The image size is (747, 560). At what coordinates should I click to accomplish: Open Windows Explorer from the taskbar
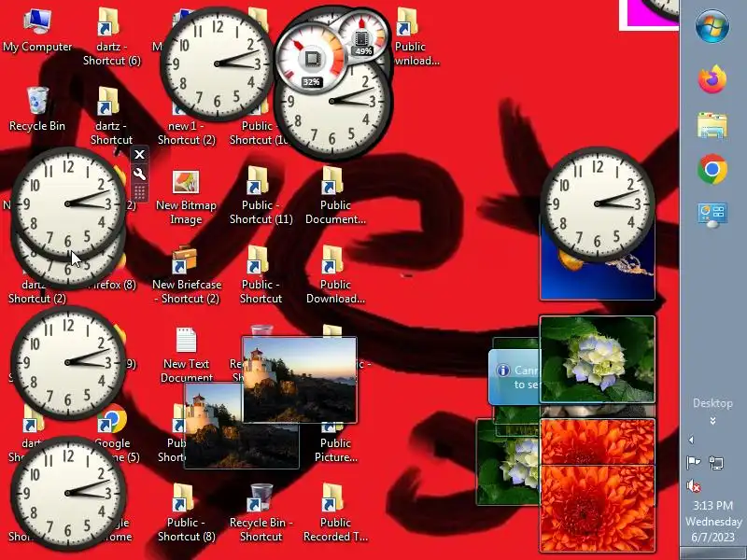(712, 125)
